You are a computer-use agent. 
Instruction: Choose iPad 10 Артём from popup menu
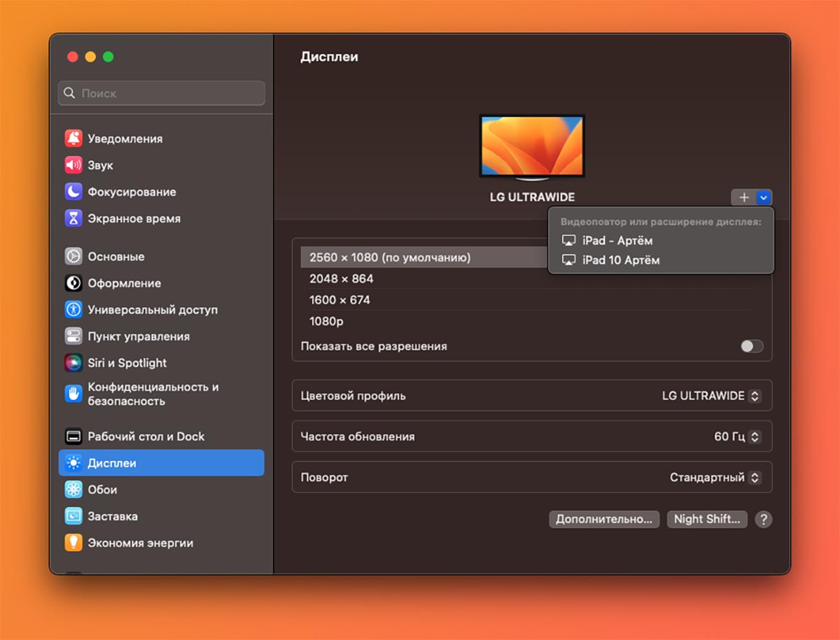(x=661, y=260)
